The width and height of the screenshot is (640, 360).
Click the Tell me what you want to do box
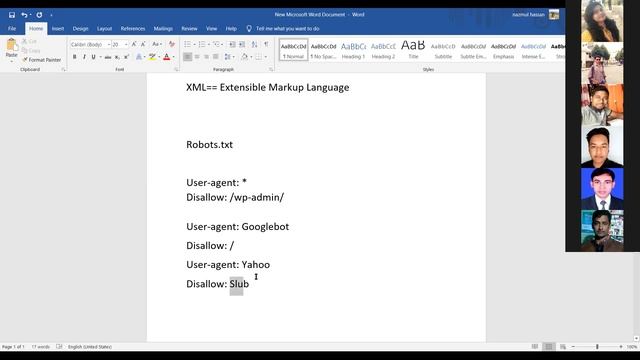(x=288, y=29)
